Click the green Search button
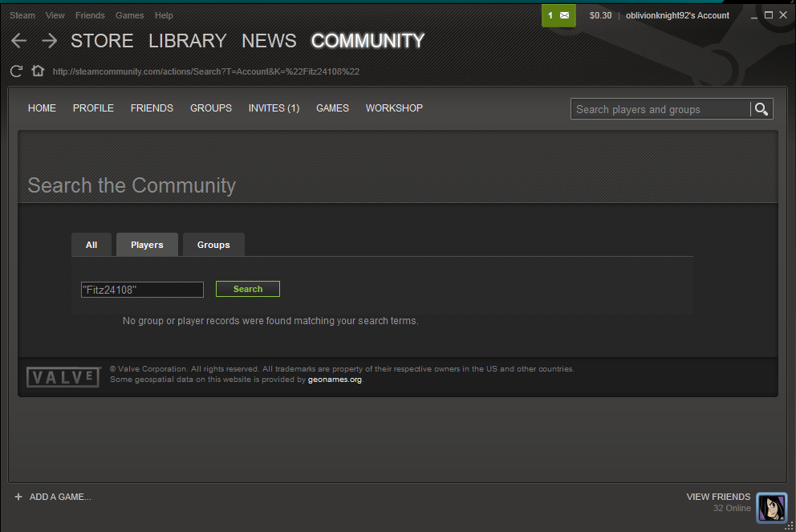Viewport: 796px width, 532px height. point(248,289)
